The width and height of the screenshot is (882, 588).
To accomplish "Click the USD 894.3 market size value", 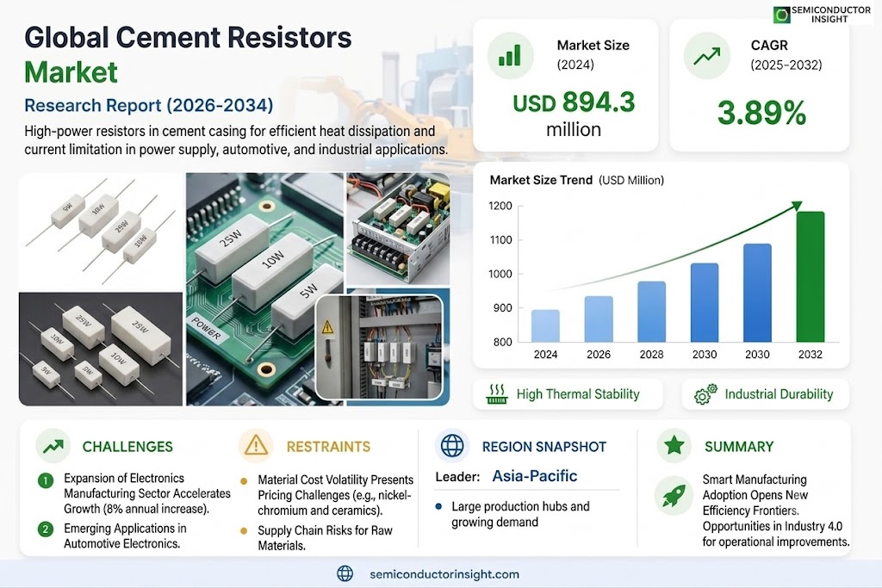I will click(x=573, y=102).
